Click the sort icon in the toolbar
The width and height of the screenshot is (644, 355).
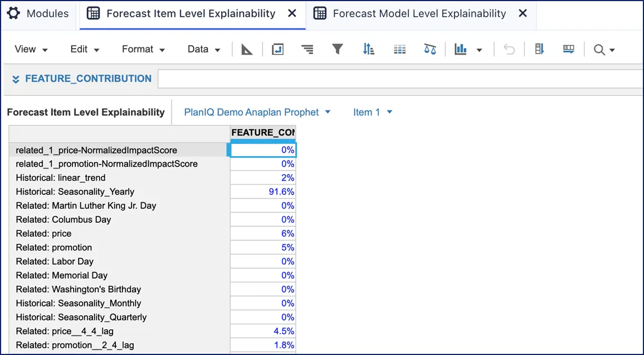[x=368, y=49]
